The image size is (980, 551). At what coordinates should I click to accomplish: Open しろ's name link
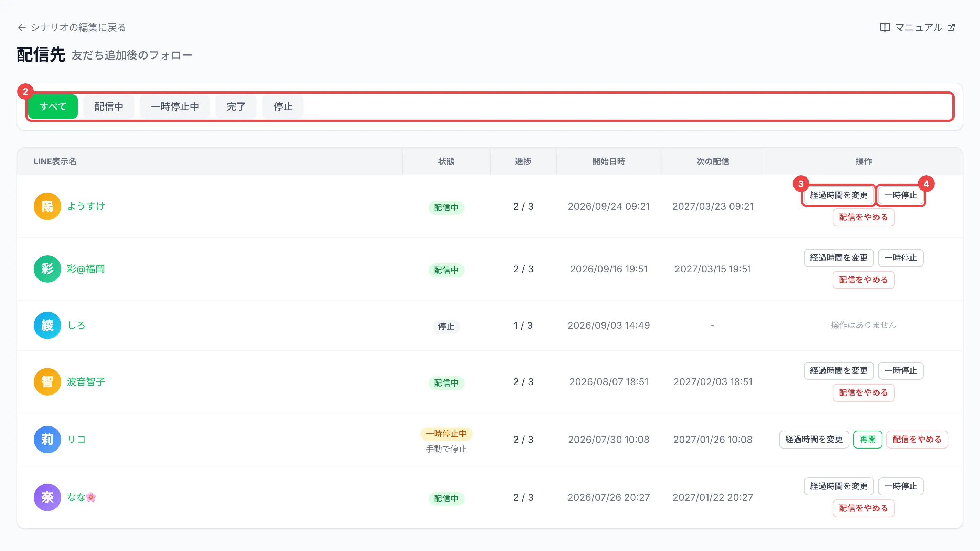pyautogui.click(x=76, y=325)
